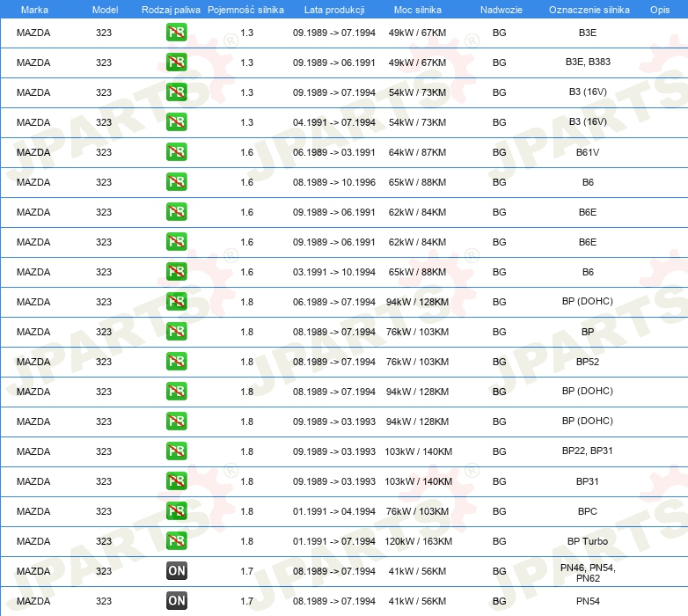Select engine code cell B3E, B383
The image size is (688, 616).
[588, 62]
